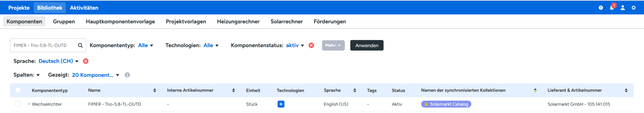Expand the Komponententyp filter dropdown

(146, 45)
